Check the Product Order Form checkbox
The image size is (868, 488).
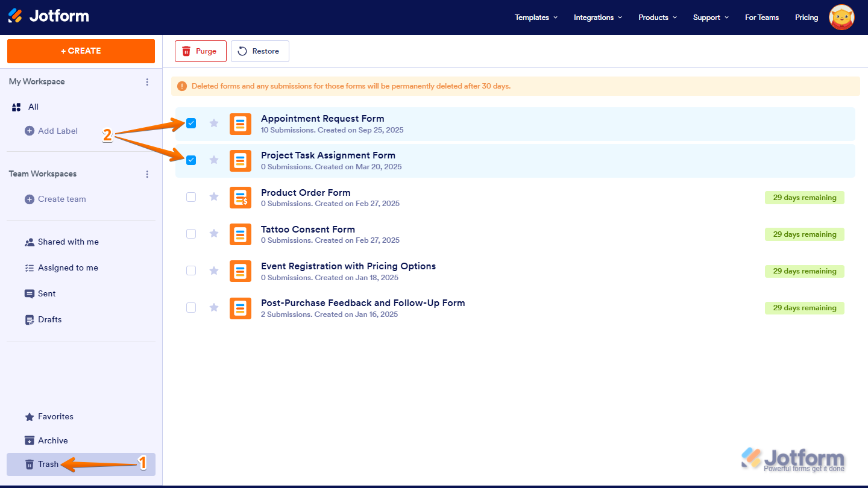(191, 197)
